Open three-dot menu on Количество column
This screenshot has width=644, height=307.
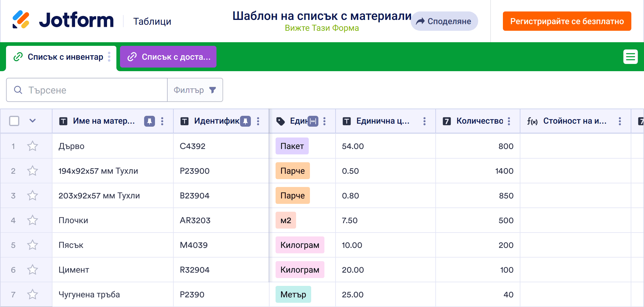(x=509, y=121)
